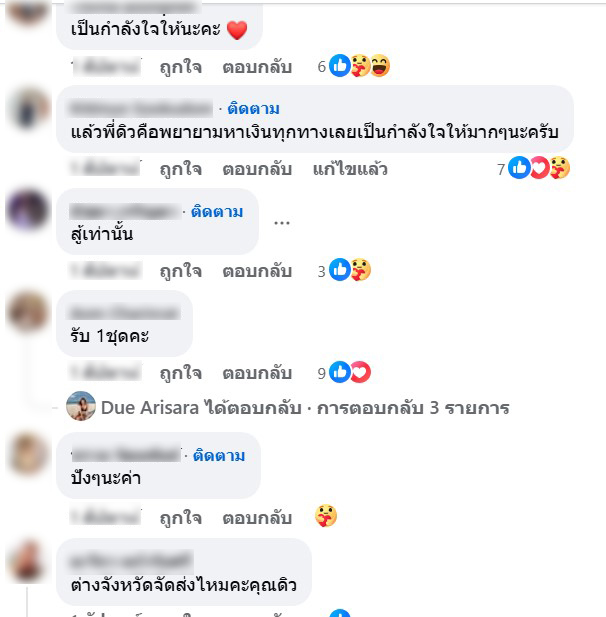
Task: Click the care reaction under the ปังๆนะค่า comment
Action: coord(326,516)
